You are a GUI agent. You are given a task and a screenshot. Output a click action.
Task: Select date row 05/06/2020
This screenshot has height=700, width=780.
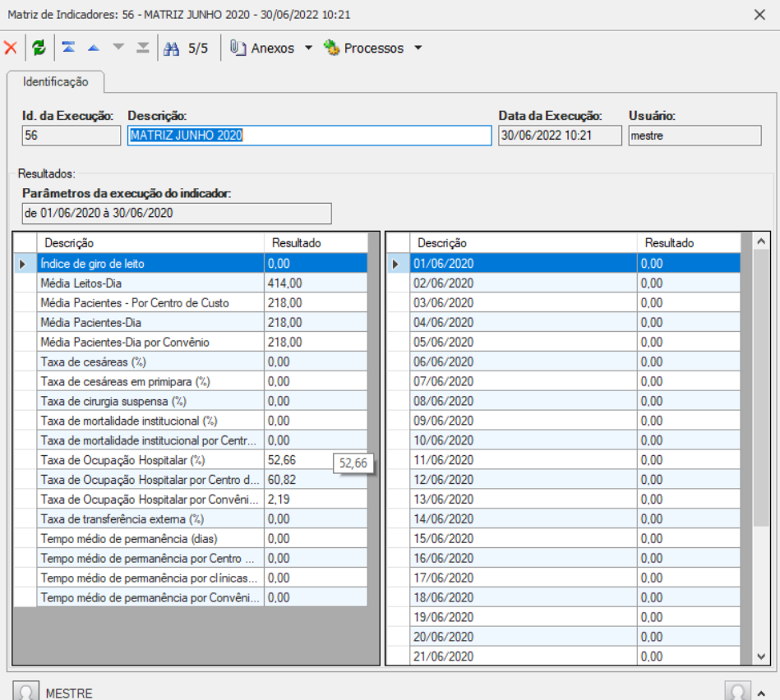coord(564,342)
